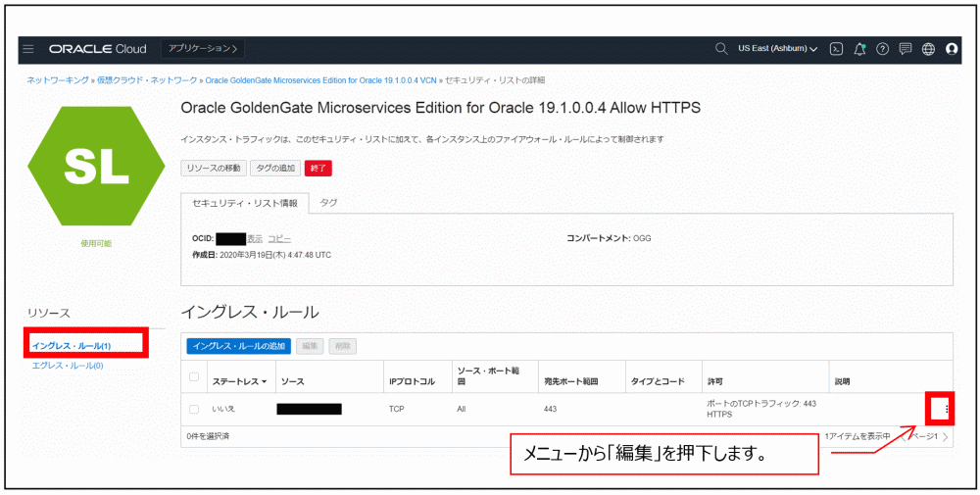This screenshot has width=980, height=495.
Task: Click the Oracle Cloud logo
Action: pos(97,49)
